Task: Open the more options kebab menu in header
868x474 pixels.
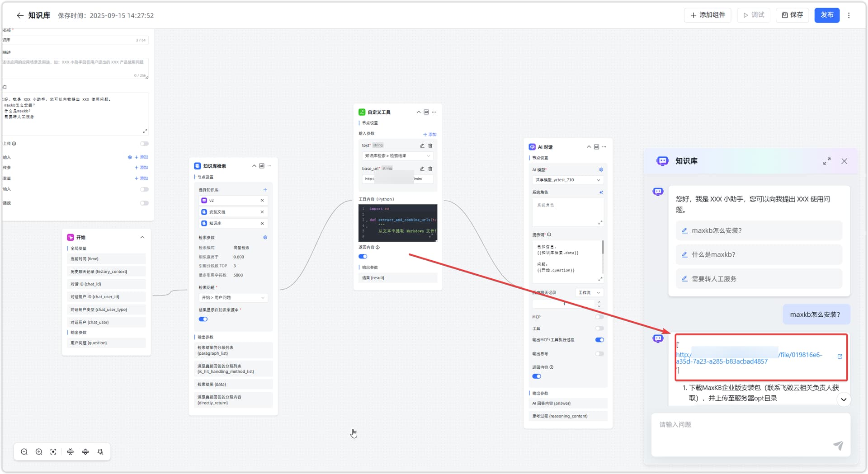Action: click(x=849, y=15)
